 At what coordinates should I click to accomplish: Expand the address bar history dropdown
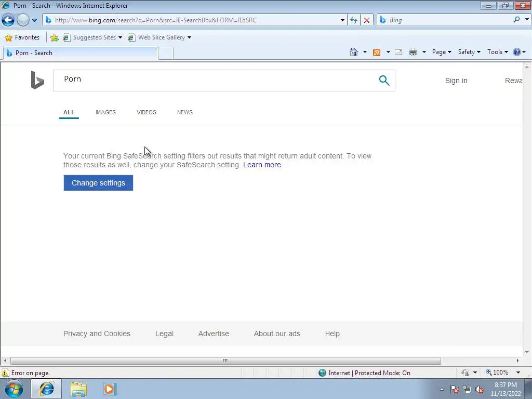[x=342, y=20]
